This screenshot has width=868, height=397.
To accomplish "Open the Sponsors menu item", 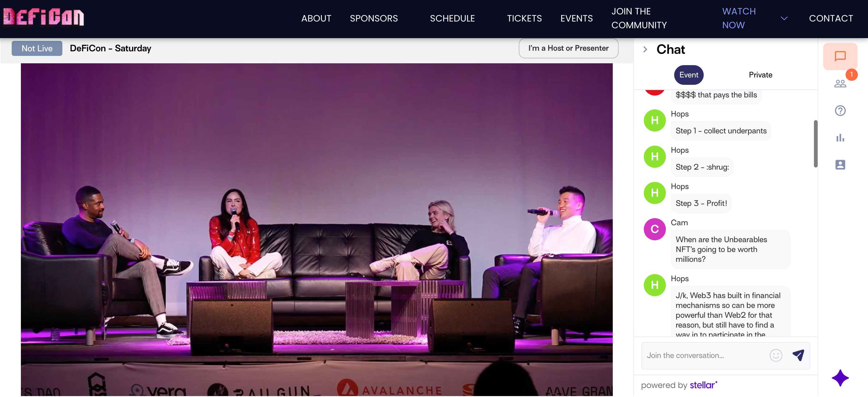I will point(374,18).
